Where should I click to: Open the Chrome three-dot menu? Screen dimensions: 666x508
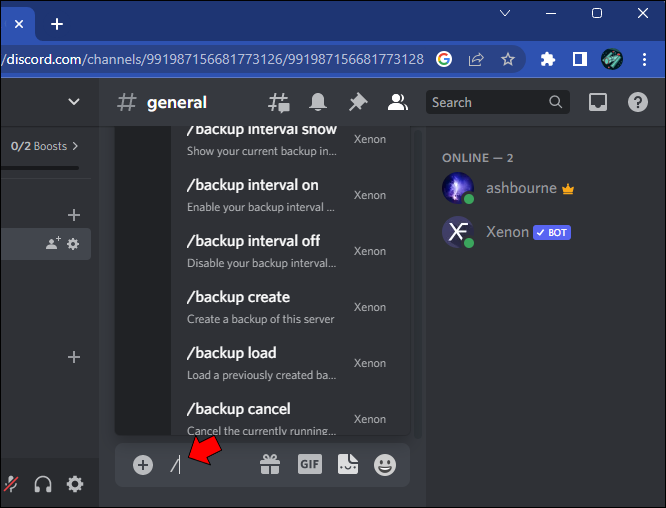[644, 59]
